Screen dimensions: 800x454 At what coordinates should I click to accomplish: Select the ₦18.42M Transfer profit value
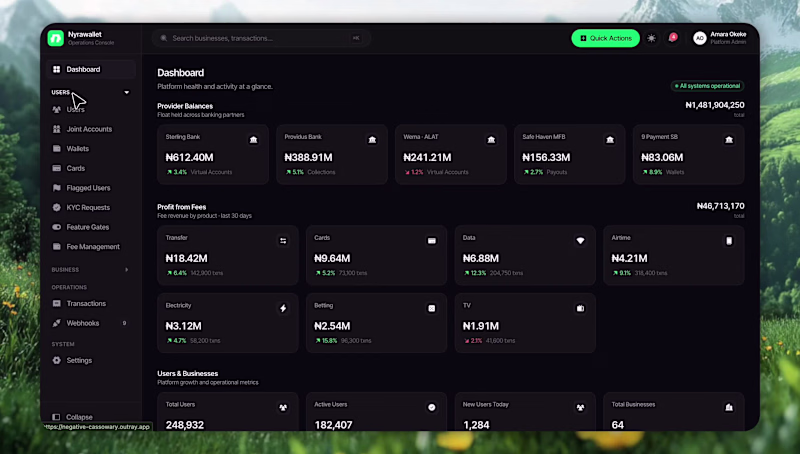[186, 259]
